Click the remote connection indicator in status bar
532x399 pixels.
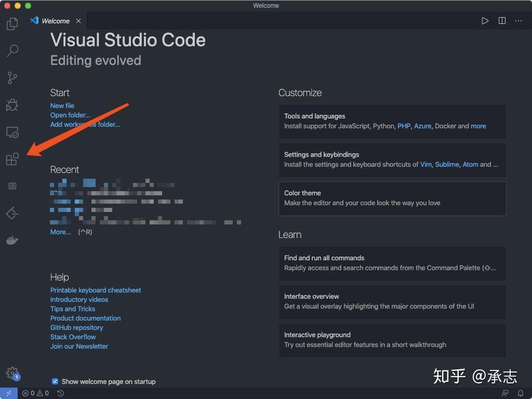7,393
